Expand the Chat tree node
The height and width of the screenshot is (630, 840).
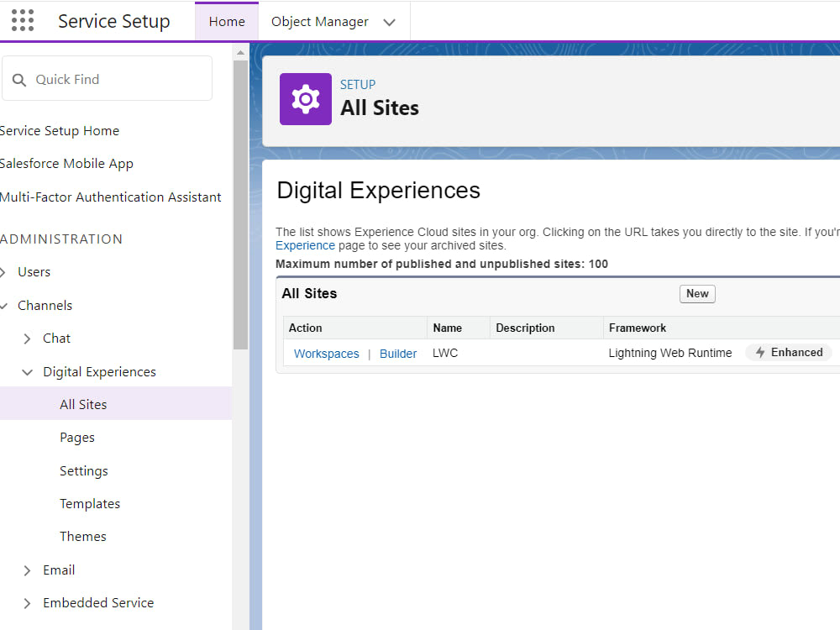point(28,339)
